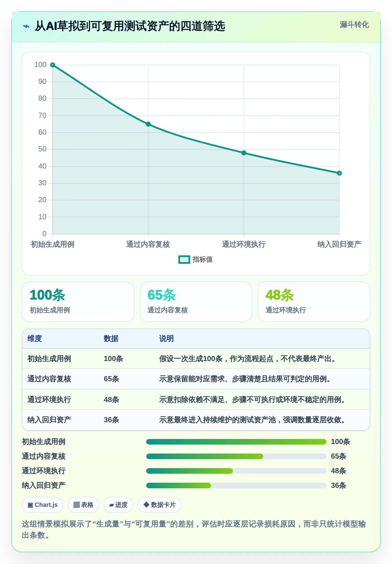The image size is (392, 564).
Task: Click the 36条 cell in the table
Action: coord(111,420)
